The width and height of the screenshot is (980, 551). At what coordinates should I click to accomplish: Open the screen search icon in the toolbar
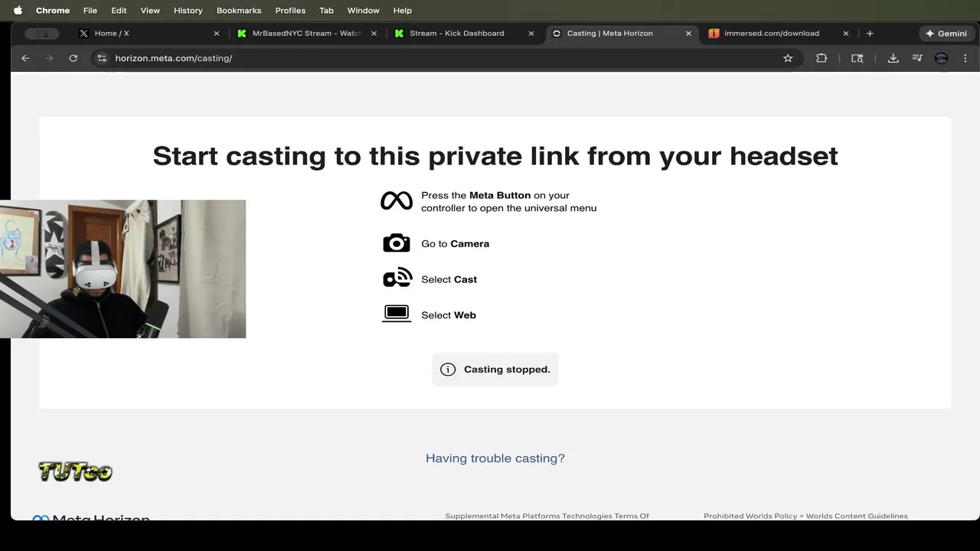(857, 58)
